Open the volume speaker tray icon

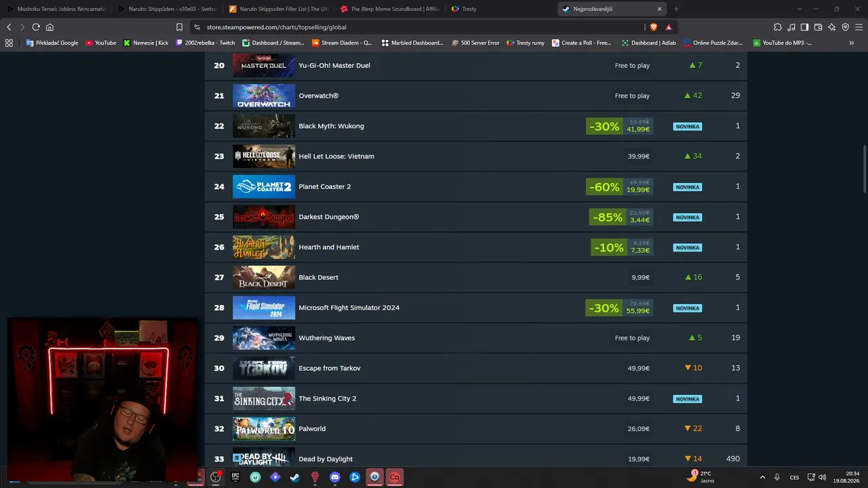823,477
